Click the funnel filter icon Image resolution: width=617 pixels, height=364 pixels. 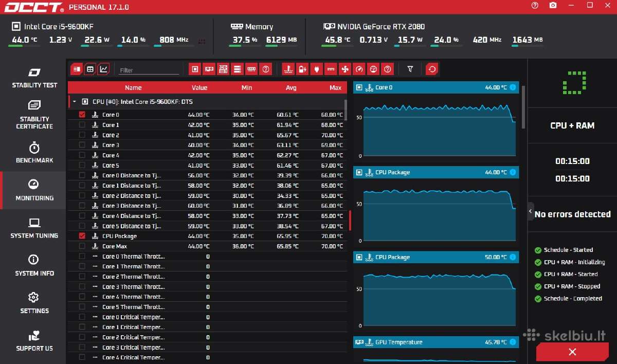(410, 69)
